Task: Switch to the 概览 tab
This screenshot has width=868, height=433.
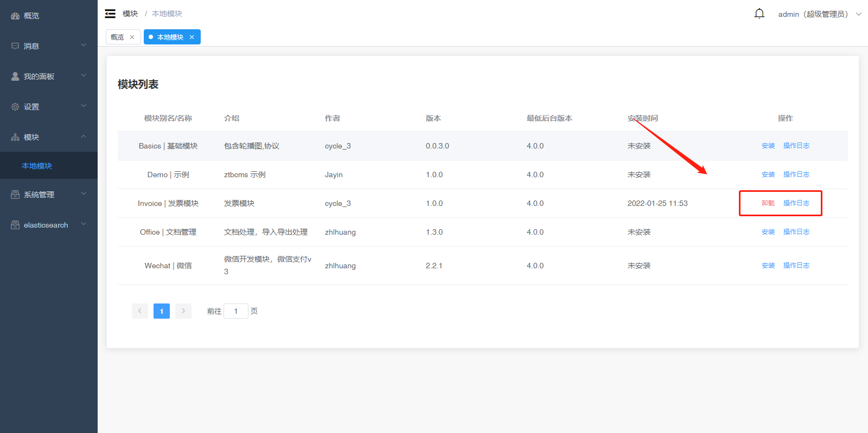Action: pyautogui.click(x=117, y=37)
